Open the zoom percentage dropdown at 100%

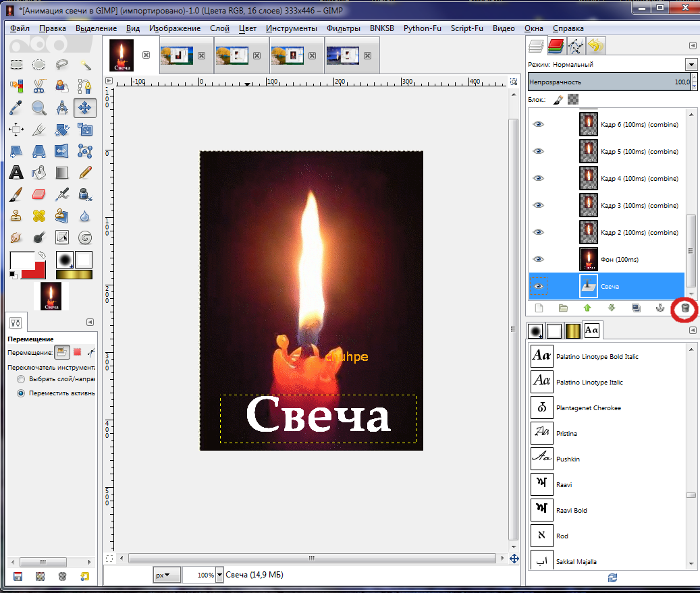point(219,575)
